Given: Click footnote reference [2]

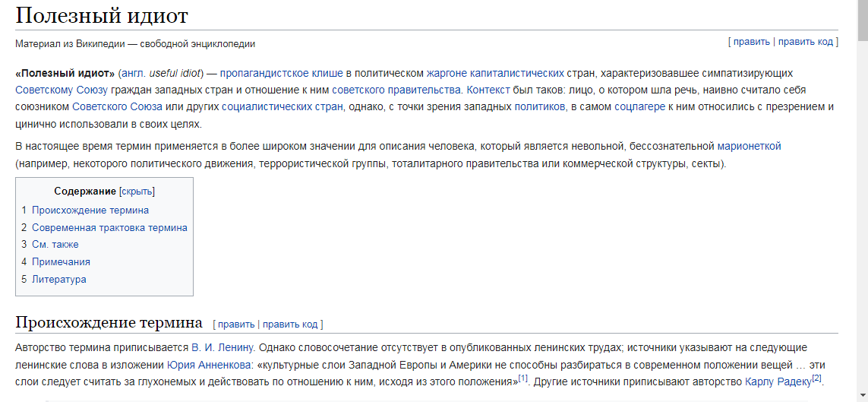Looking at the screenshot, I should [x=816, y=378].
